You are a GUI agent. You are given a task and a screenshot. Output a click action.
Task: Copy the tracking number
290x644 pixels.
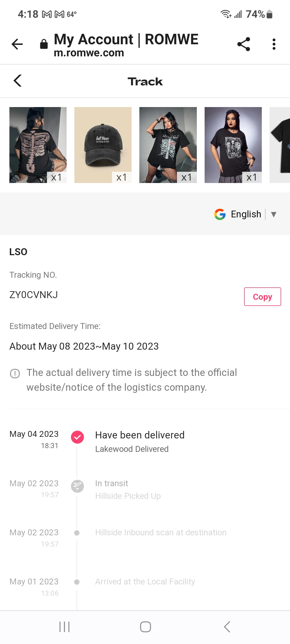click(x=262, y=297)
